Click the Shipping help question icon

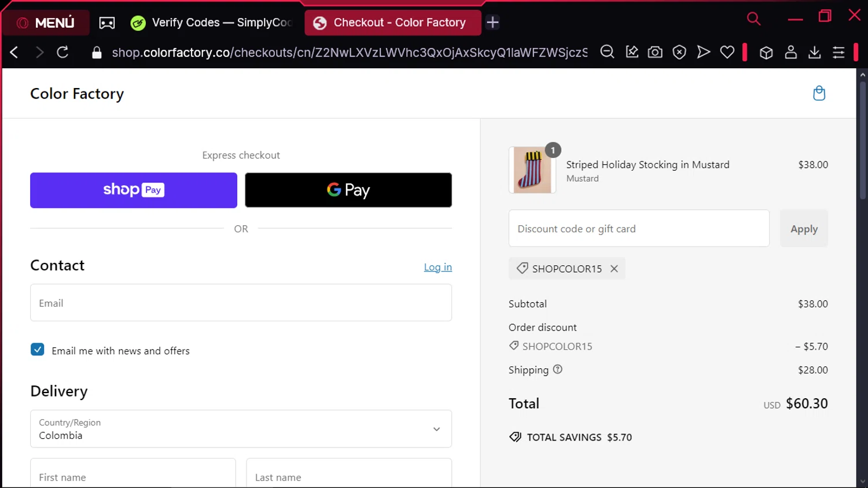coord(557,369)
